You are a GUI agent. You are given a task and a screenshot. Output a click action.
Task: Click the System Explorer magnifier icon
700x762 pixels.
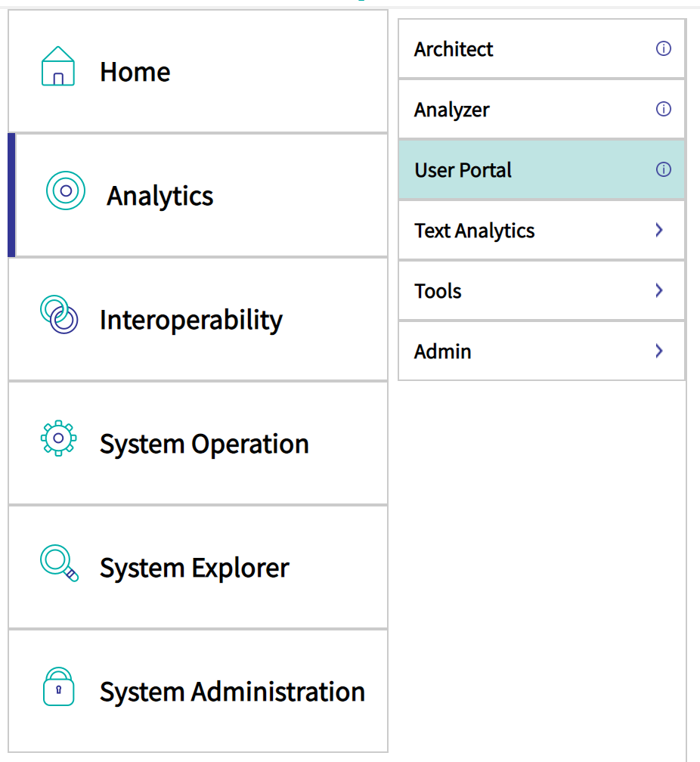coord(59,562)
